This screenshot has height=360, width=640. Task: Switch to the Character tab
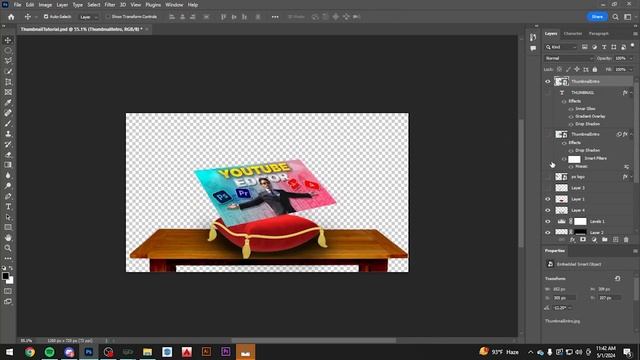coord(573,33)
